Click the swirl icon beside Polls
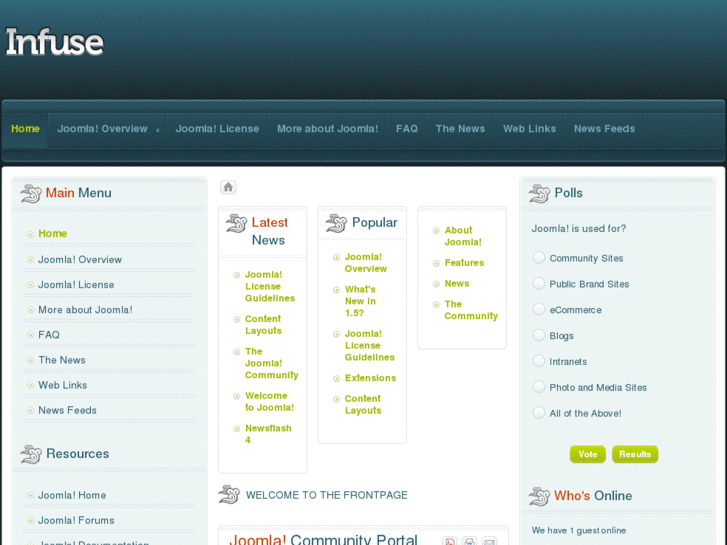The image size is (727, 545). (x=539, y=193)
